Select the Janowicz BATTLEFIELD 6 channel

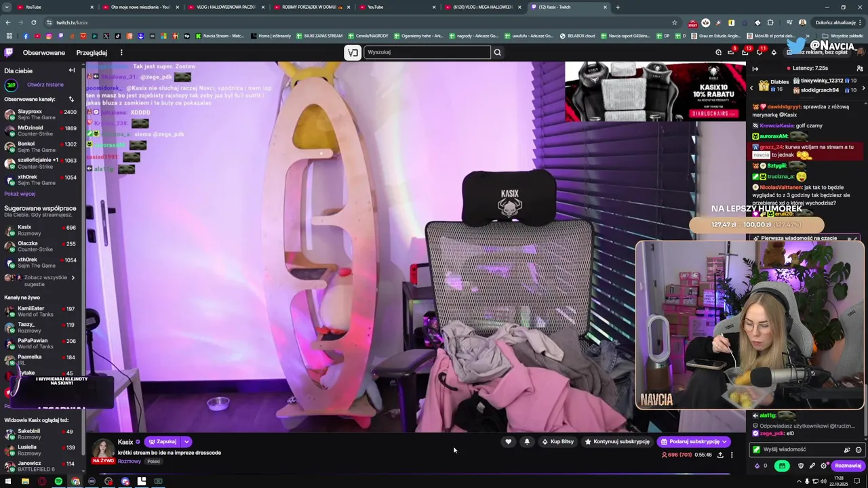point(41,466)
